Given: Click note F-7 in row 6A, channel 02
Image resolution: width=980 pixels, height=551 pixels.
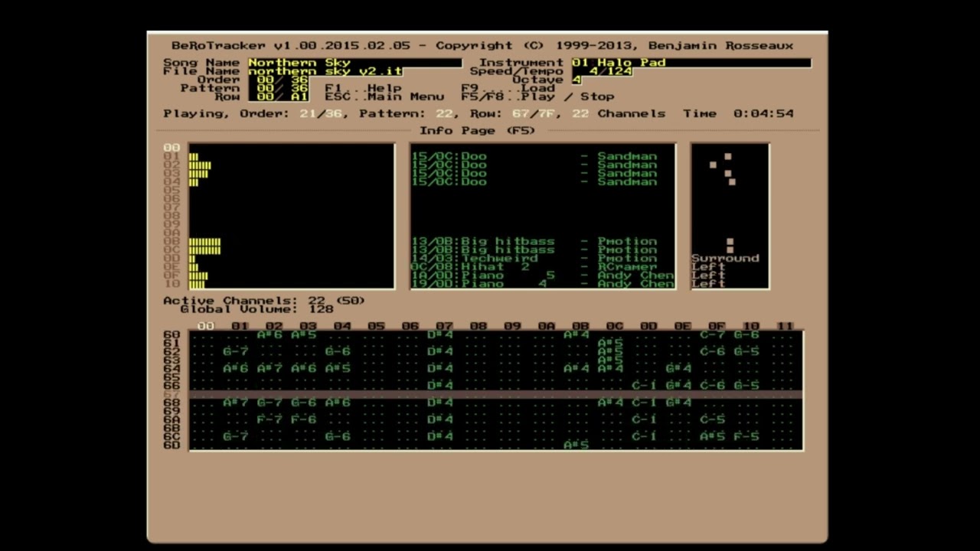Looking at the screenshot, I should click(x=269, y=419).
